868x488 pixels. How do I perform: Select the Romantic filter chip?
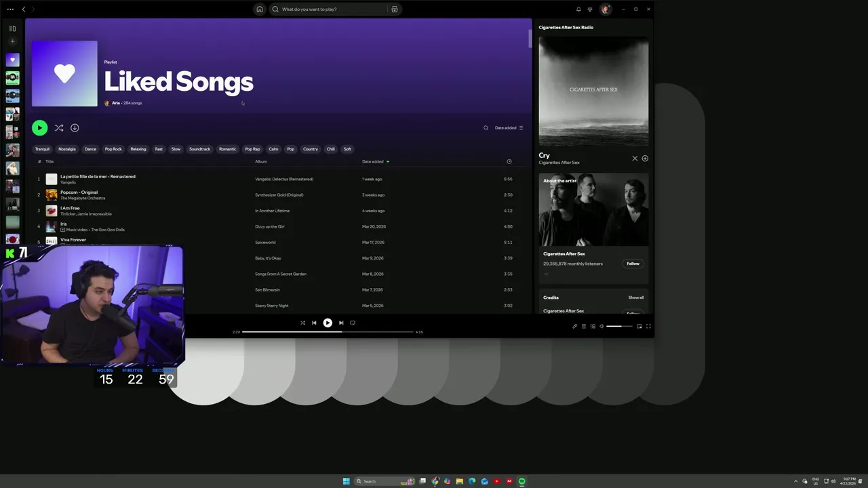click(228, 149)
